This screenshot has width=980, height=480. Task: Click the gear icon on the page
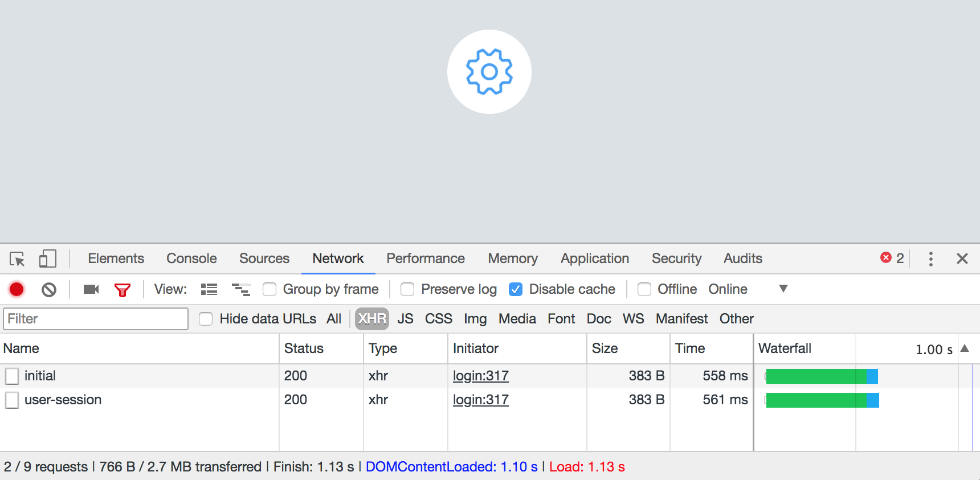click(489, 72)
